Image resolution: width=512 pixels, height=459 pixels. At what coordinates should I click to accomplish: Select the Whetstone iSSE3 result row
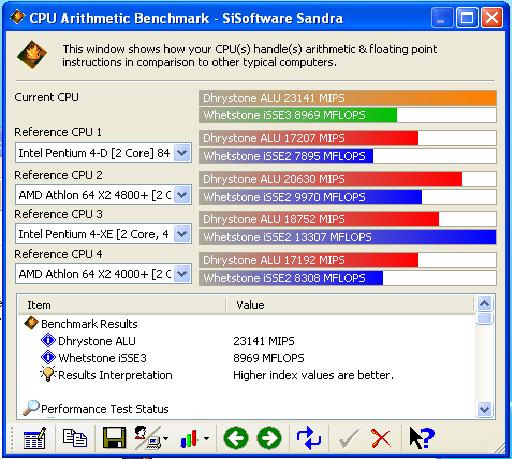point(246,358)
